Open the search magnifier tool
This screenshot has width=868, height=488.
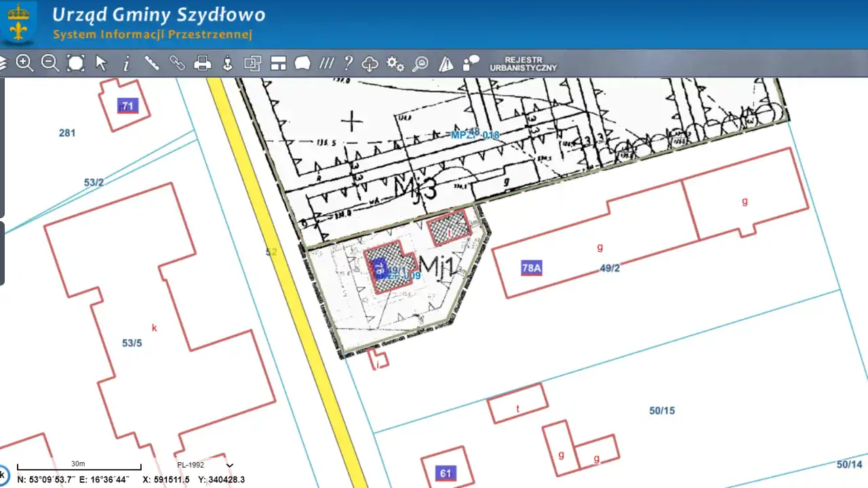point(420,64)
